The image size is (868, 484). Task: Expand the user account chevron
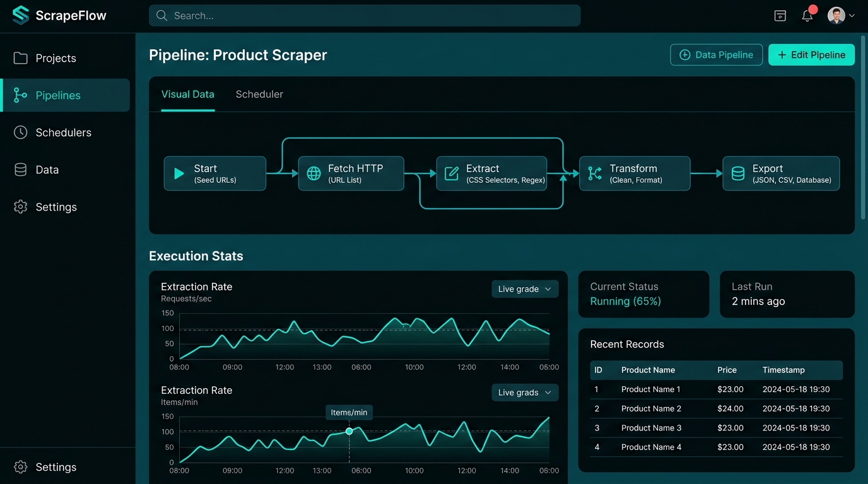coord(852,16)
